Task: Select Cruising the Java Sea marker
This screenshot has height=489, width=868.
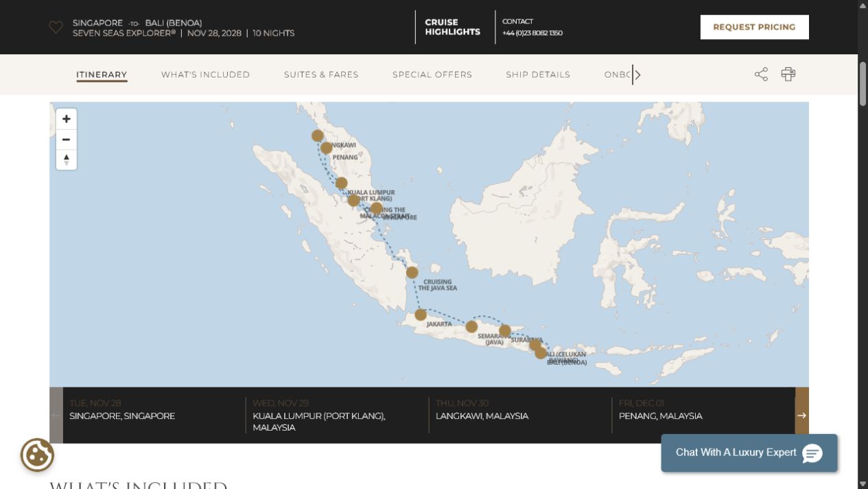Action: 412,272
